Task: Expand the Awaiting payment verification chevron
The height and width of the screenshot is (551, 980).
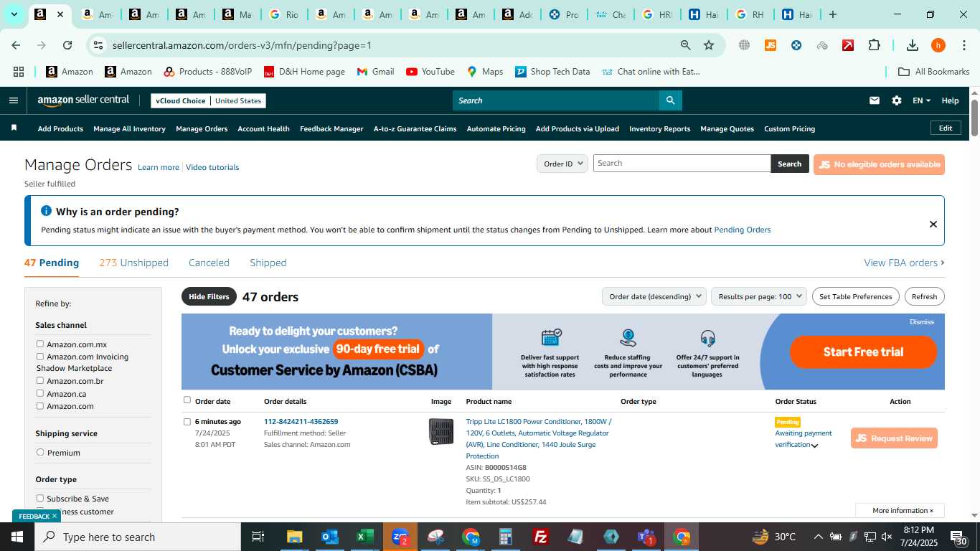Action: coord(814,446)
